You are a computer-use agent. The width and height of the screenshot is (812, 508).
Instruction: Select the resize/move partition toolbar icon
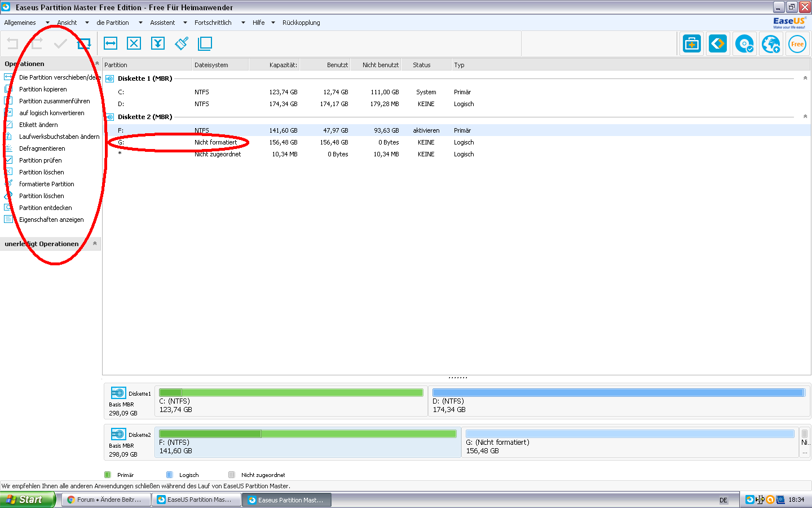(111, 43)
